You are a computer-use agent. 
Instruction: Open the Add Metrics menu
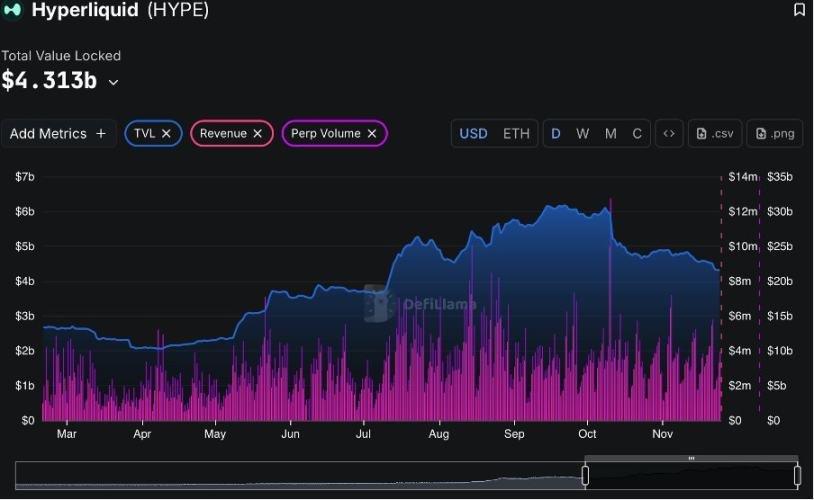point(58,133)
